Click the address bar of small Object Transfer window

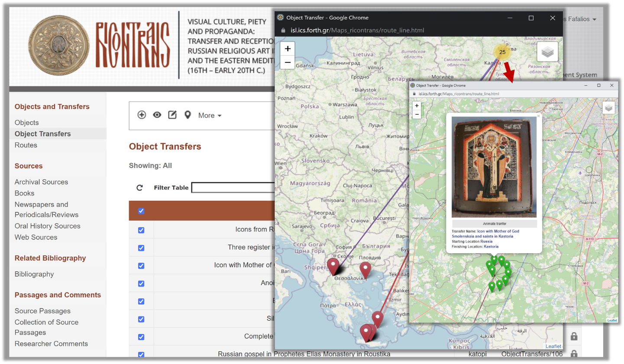(459, 93)
